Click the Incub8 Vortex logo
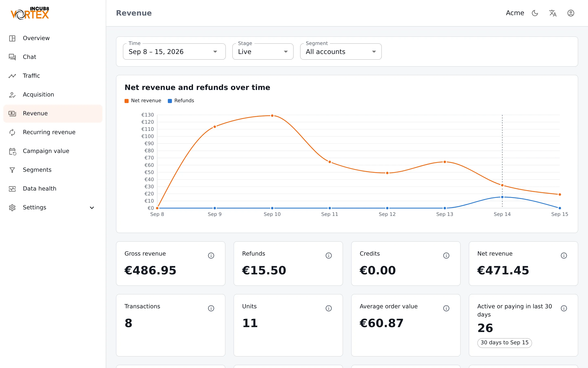The image size is (588, 368). (30, 13)
